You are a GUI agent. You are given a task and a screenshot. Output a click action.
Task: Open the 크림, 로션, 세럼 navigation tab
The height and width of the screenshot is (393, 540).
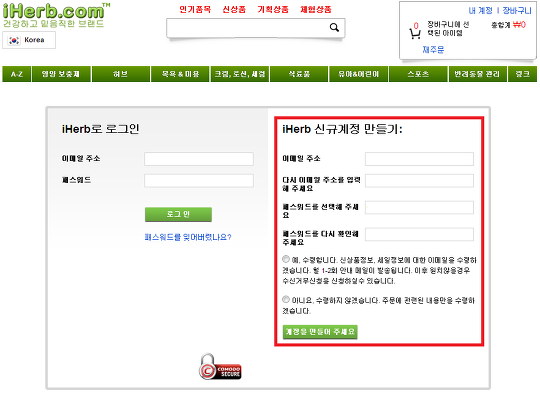(240, 74)
